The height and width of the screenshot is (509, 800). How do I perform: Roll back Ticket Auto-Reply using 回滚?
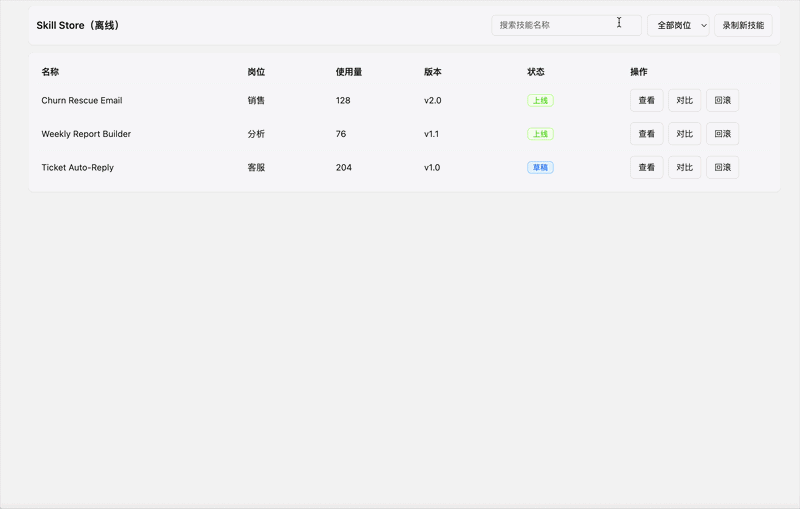[722, 167]
